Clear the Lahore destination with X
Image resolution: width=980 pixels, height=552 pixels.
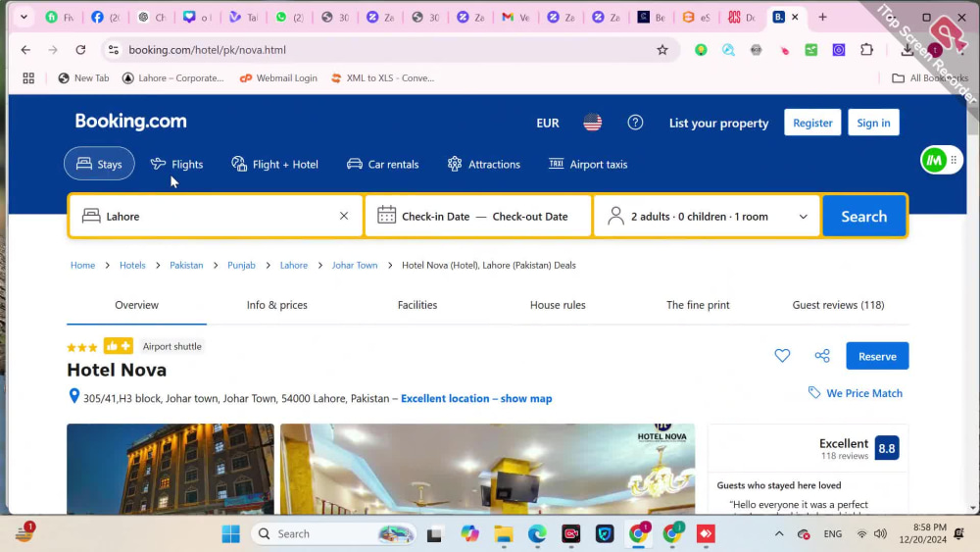click(344, 216)
